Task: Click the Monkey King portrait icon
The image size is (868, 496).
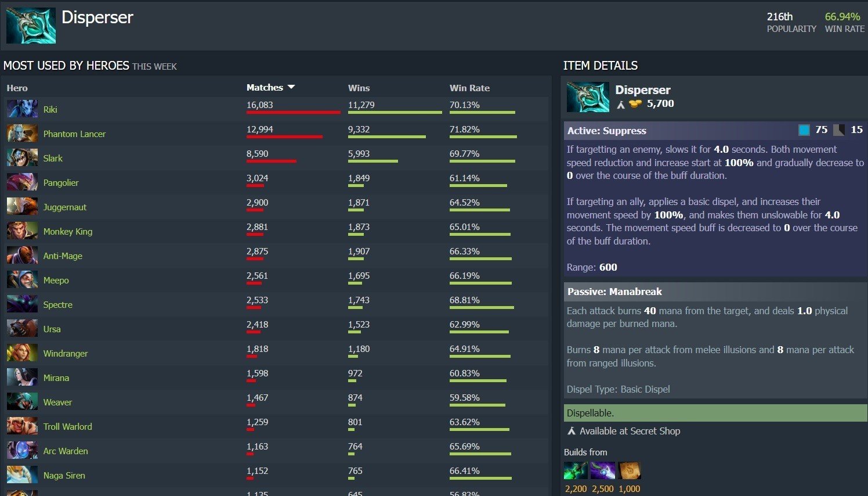Action: (x=22, y=231)
